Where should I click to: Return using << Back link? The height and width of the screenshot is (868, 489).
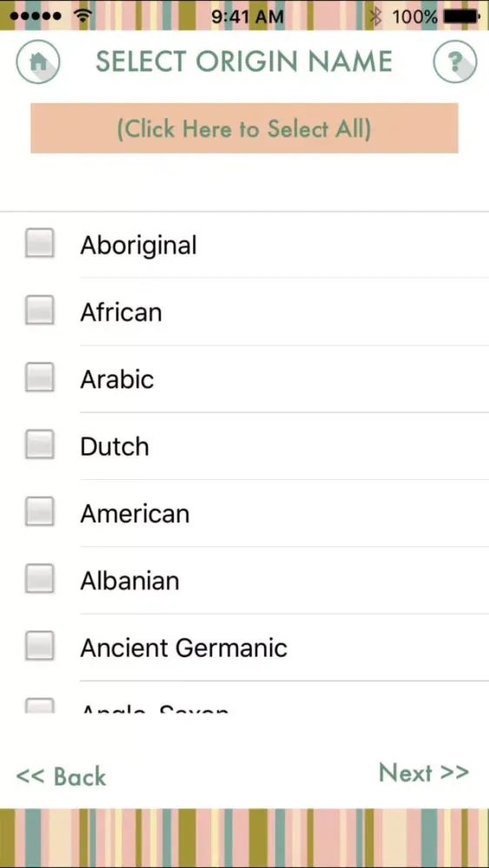coord(61,776)
